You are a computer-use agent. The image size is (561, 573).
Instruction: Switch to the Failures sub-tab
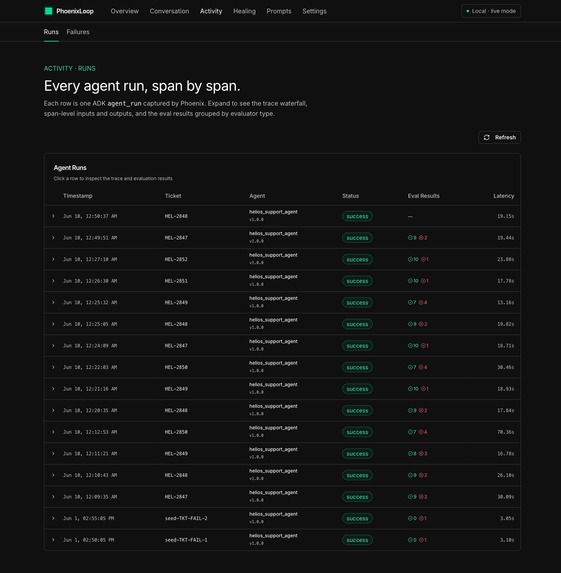[78, 32]
